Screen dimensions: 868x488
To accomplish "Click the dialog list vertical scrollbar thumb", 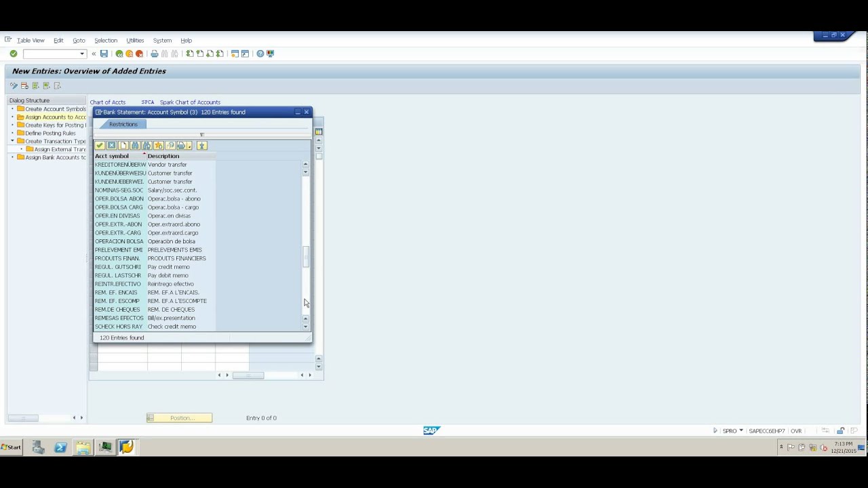I will [x=306, y=257].
